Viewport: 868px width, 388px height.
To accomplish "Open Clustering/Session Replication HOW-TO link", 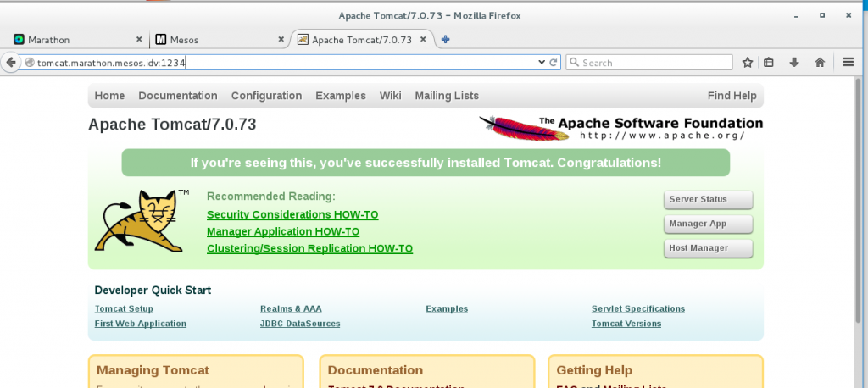I will (x=309, y=249).
